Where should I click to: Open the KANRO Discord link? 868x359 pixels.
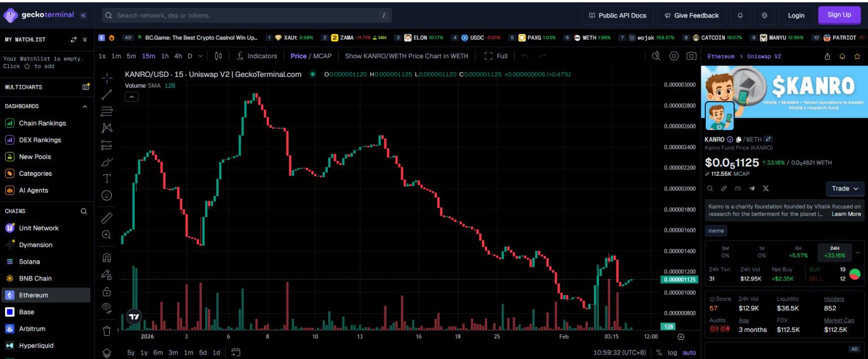738,188
